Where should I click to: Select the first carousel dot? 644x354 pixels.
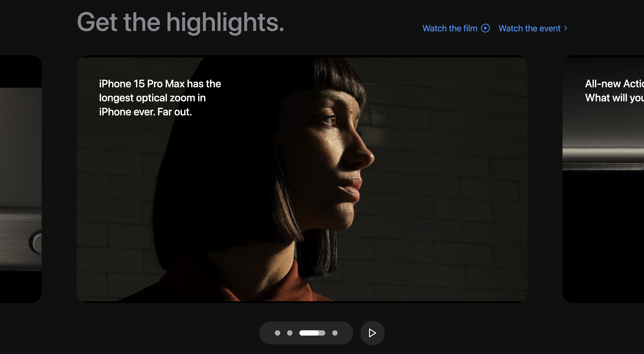click(277, 333)
